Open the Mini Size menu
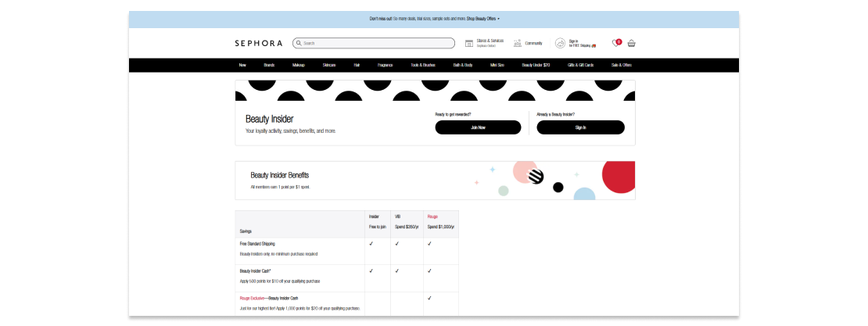 coord(497,66)
